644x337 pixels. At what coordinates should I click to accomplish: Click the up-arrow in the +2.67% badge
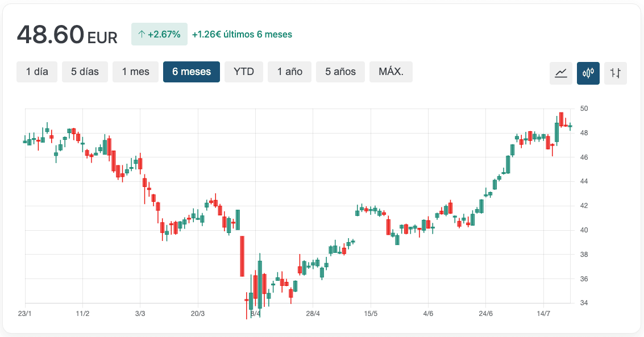142,34
